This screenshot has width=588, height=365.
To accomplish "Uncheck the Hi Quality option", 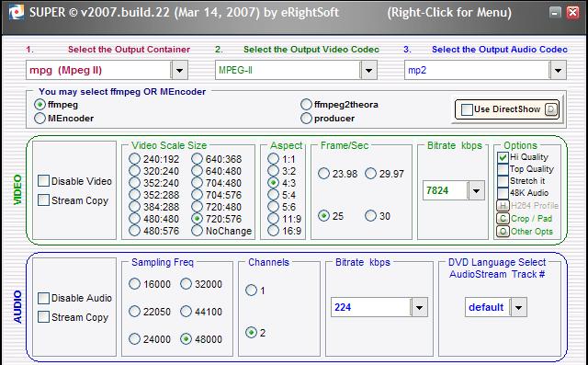I will coord(503,157).
